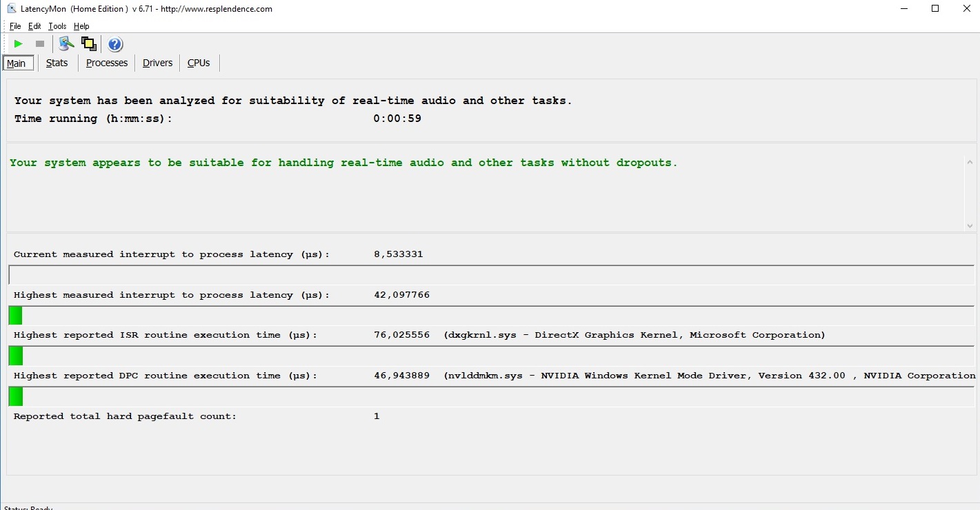Open the Edit menu
The image size is (980, 510).
tap(34, 26)
